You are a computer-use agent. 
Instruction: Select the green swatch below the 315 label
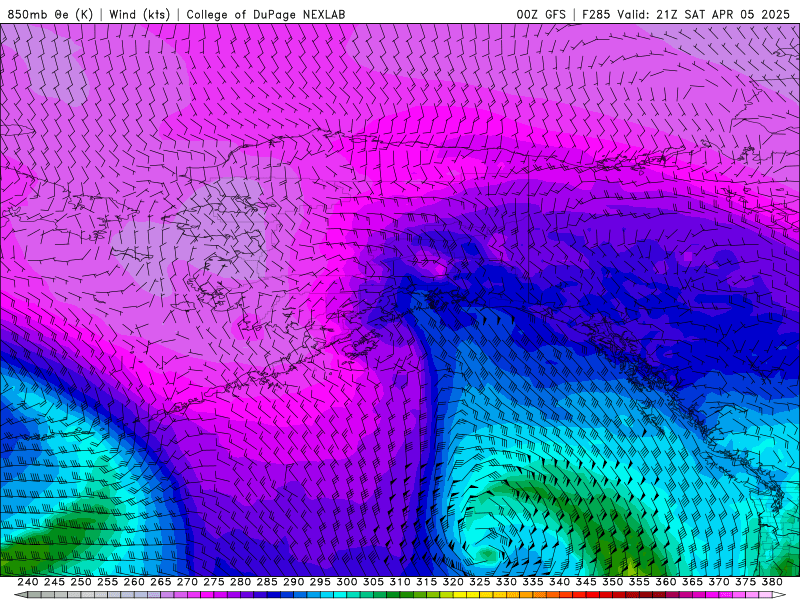420,595
